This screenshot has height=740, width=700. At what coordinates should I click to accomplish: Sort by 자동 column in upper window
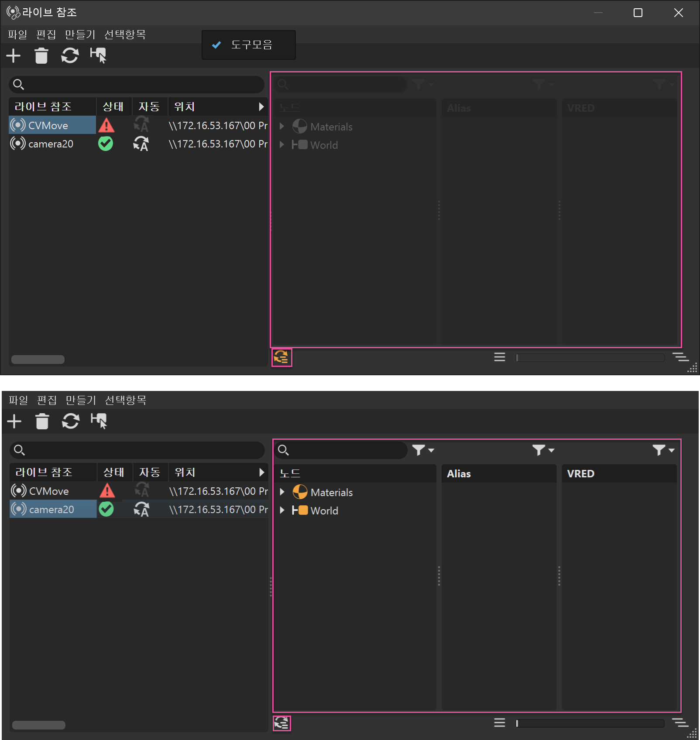click(150, 107)
